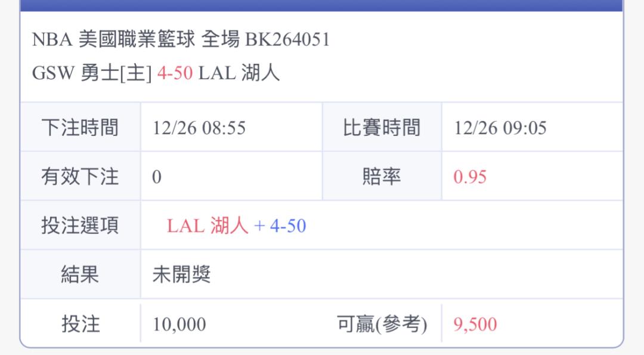Viewport: 644px width, 355px height.
Task: Click the LAL 湖人 + 4-50 selection
Action: 237,226
